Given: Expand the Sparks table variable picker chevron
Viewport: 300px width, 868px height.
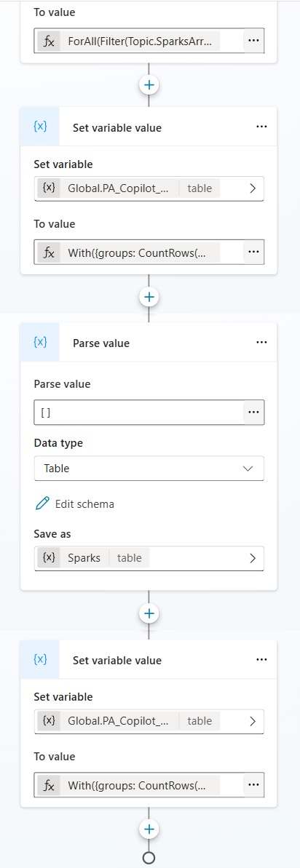Looking at the screenshot, I should tap(253, 558).
